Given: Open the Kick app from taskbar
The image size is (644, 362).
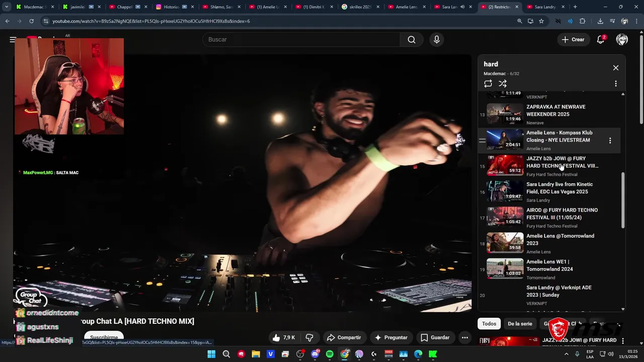Looking at the screenshot, I should [433, 354].
